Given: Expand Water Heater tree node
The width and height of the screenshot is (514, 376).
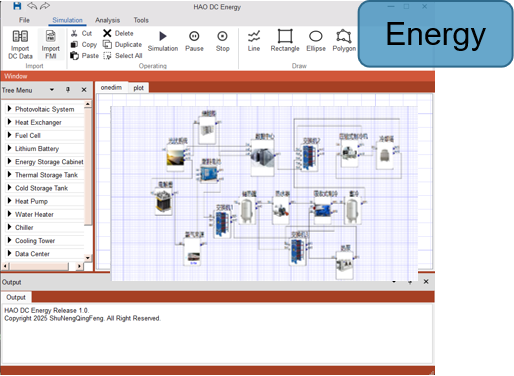Looking at the screenshot, I should click(10, 214).
